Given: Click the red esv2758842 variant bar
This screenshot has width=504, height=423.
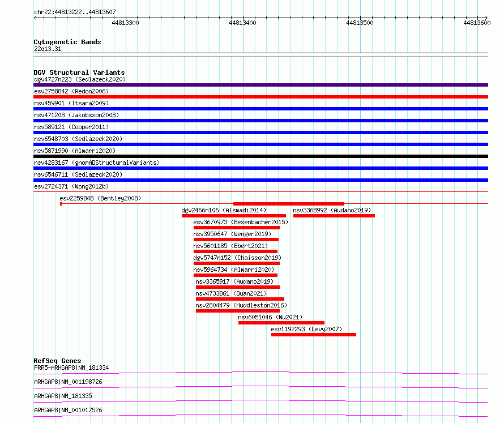Looking at the screenshot, I should click(x=260, y=97).
